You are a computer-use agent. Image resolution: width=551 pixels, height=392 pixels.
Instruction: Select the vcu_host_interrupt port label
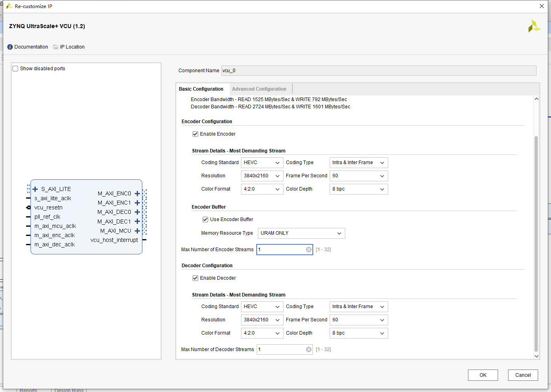114,240
